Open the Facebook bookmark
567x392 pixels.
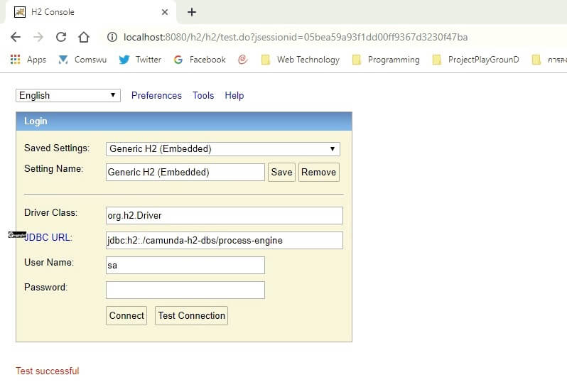(x=200, y=60)
